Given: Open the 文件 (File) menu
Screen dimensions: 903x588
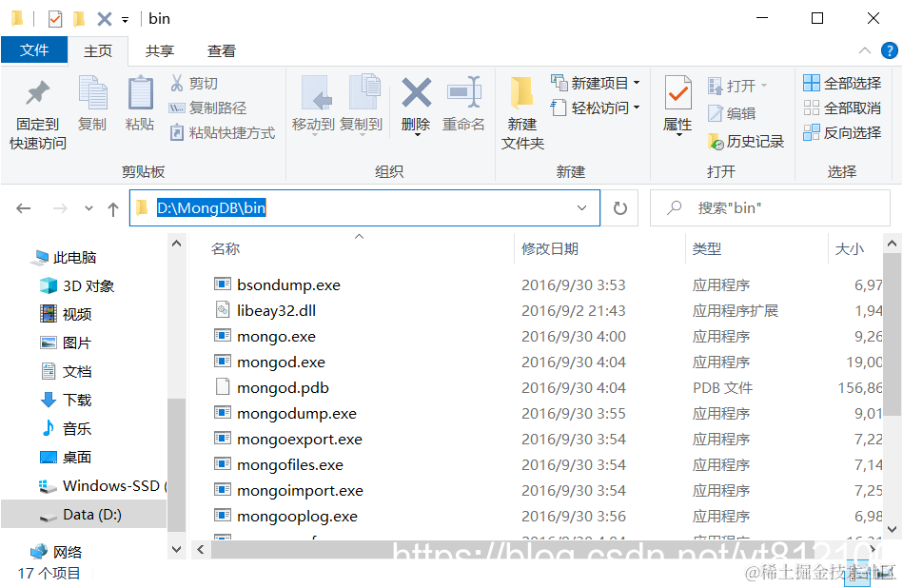Looking at the screenshot, I should point(34,50).
